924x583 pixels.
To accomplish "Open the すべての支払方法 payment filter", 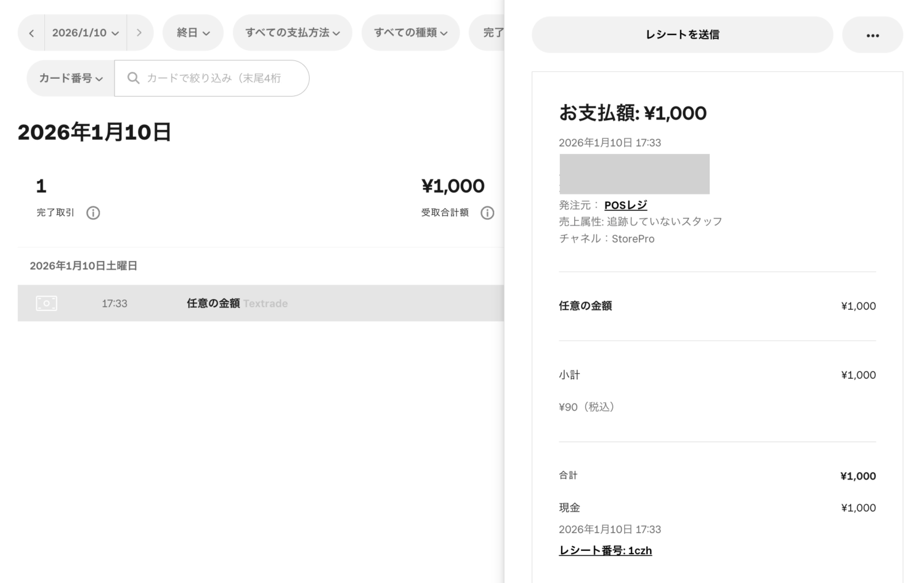I will click(292, 33).
